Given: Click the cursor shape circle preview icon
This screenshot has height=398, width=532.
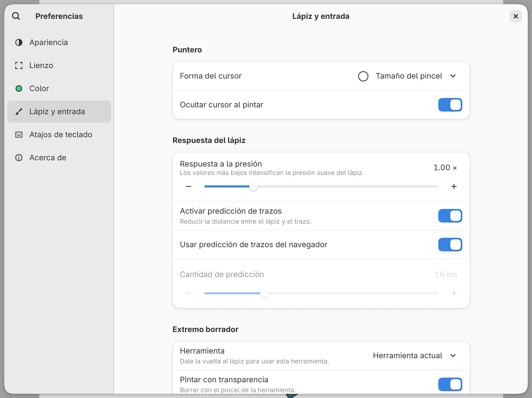Looking at the screenshot, I should tap(363, 76).
